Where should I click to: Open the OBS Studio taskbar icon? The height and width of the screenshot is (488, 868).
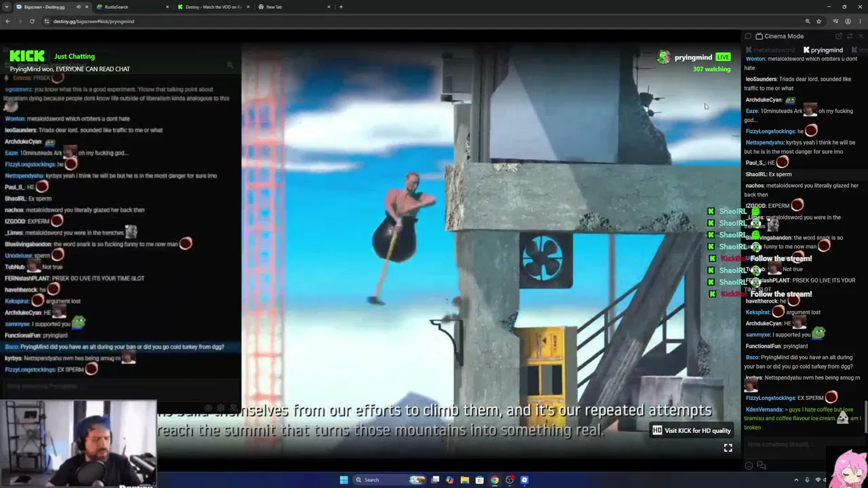509,480
